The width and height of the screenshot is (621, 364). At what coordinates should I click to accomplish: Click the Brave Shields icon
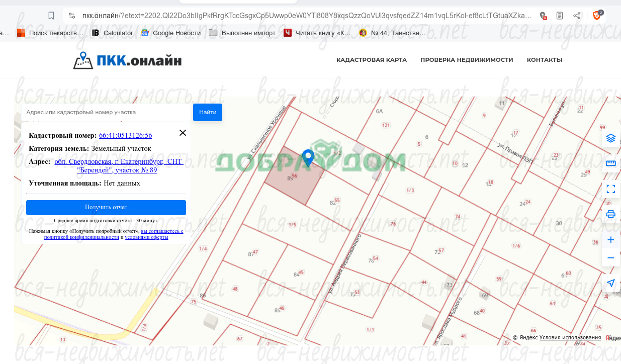597,16
